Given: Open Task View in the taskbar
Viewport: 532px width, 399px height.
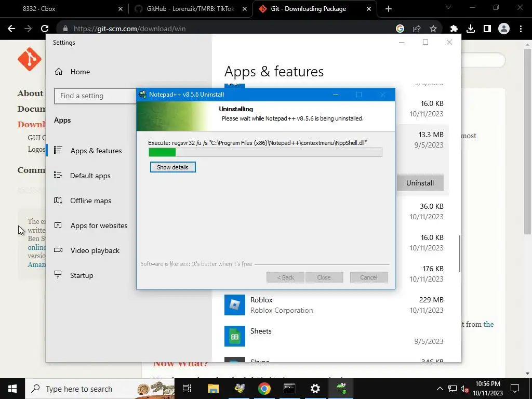Looking at the screenshot, I should pos(187,389).
